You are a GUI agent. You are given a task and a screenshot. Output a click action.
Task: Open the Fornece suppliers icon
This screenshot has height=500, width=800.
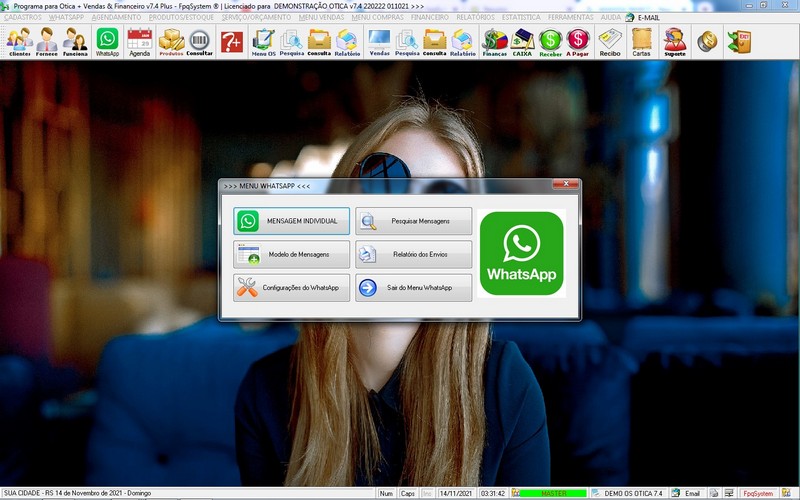[x=46, y=42]
